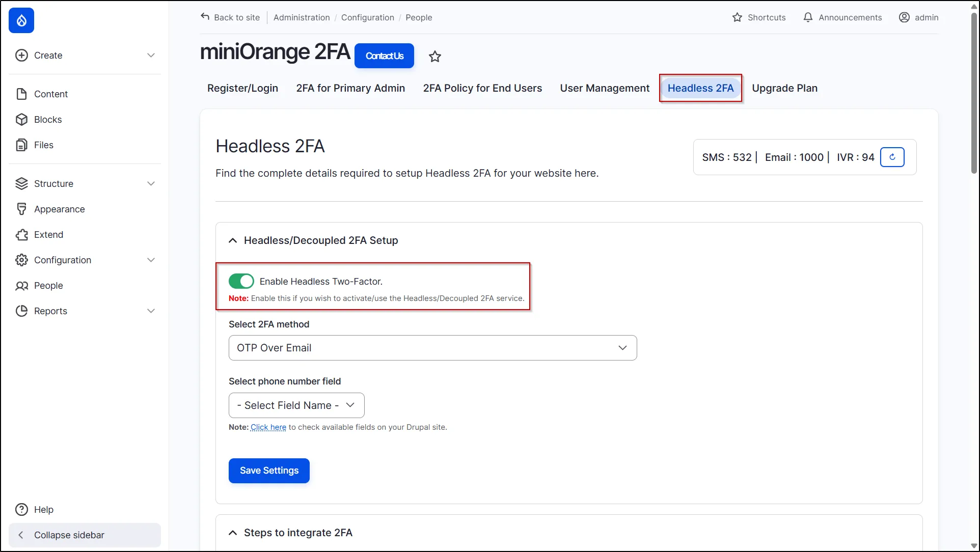
Task: Click the Extend puzzle icon
Action: pos(21,234)
